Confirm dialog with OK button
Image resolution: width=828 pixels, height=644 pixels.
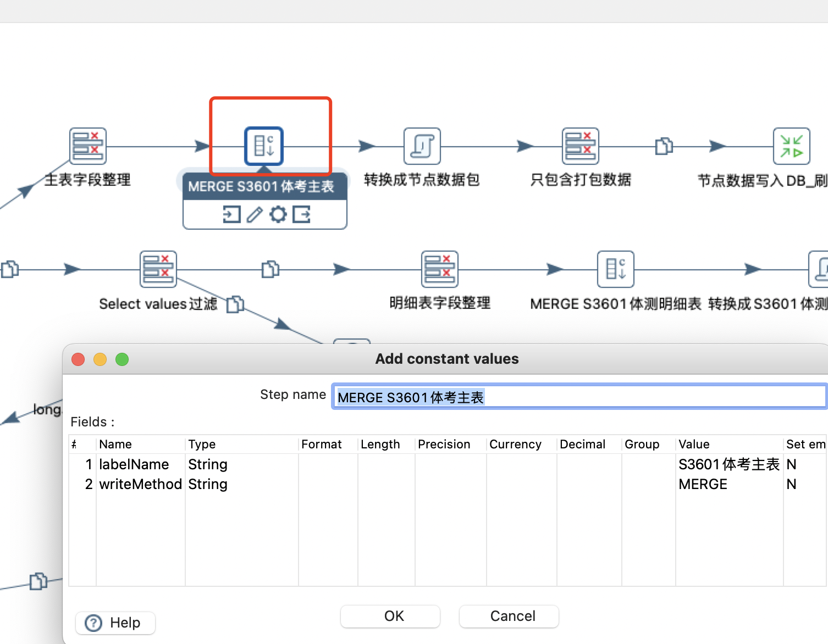pyautogui.click(x=390, y=616)
